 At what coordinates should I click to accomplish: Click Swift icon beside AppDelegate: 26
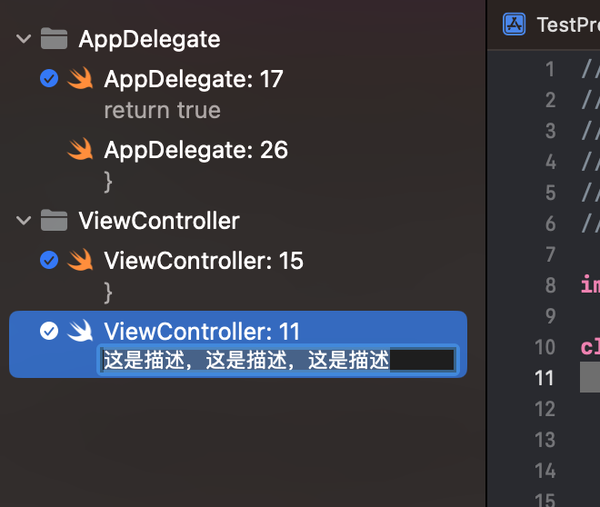point(81,150)
